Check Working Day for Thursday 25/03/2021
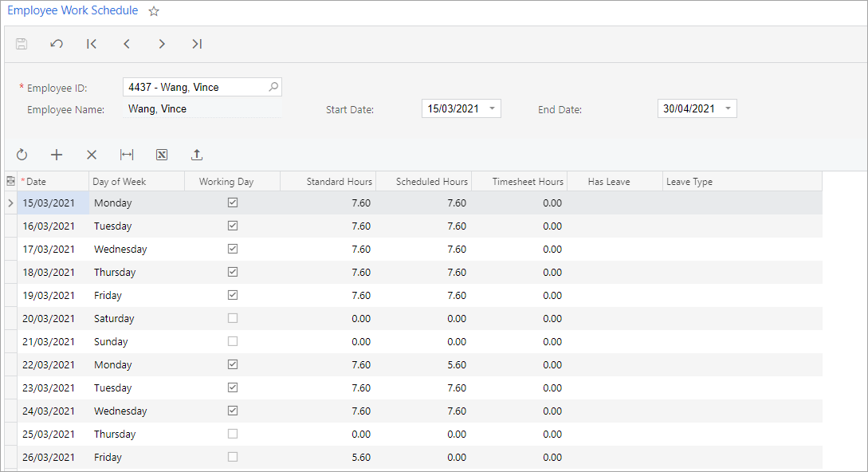 [233, 434]
